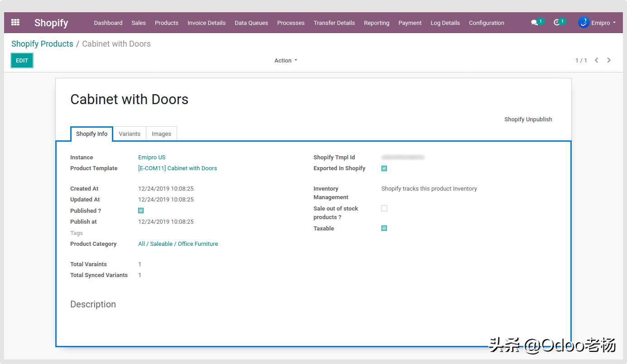
Task: Click the Description section heading
Action: point(93,304)
